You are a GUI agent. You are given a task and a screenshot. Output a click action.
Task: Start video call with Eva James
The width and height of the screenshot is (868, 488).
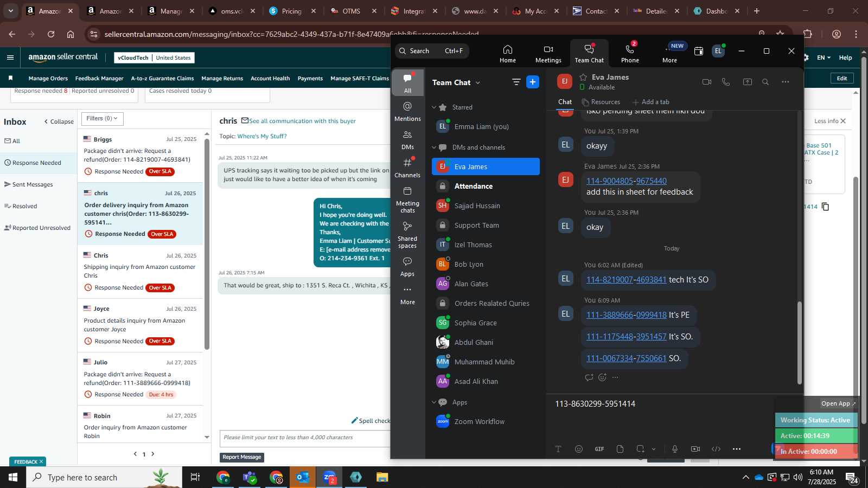[x=706, y=82]
